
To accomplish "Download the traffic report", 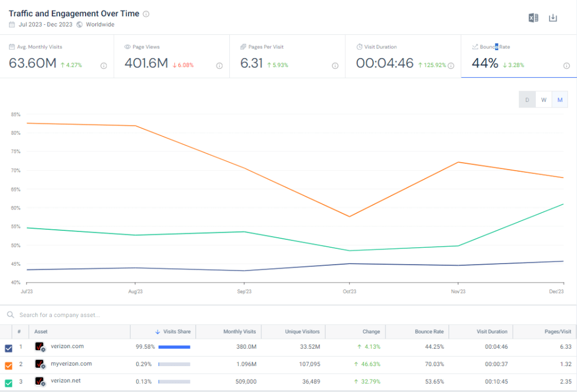I will click(x=553, y=17).
